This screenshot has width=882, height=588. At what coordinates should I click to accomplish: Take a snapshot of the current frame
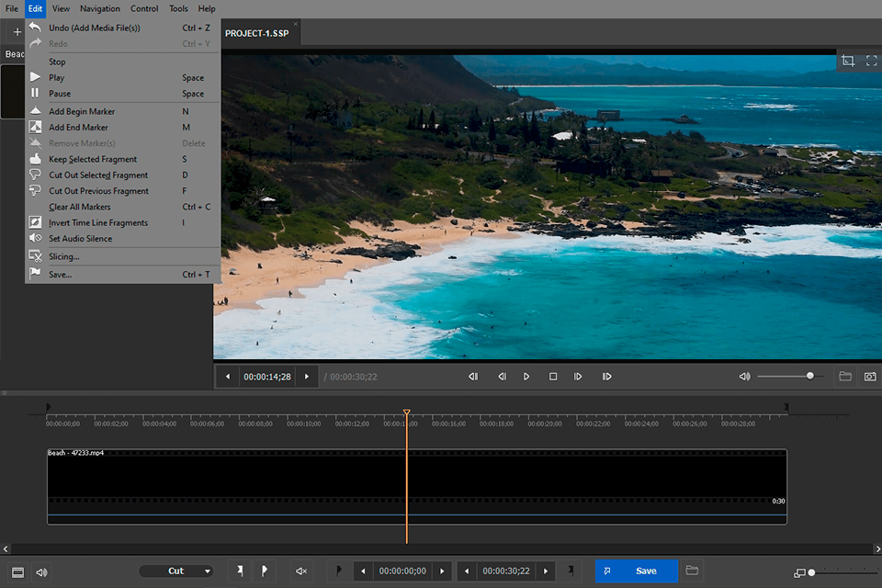(870, 376)
